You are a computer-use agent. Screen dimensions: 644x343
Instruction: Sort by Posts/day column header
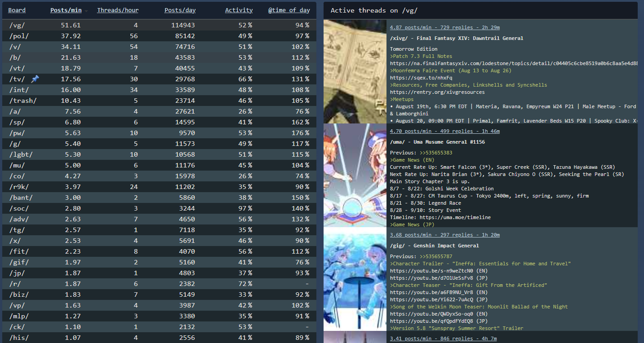coord(180,10)
